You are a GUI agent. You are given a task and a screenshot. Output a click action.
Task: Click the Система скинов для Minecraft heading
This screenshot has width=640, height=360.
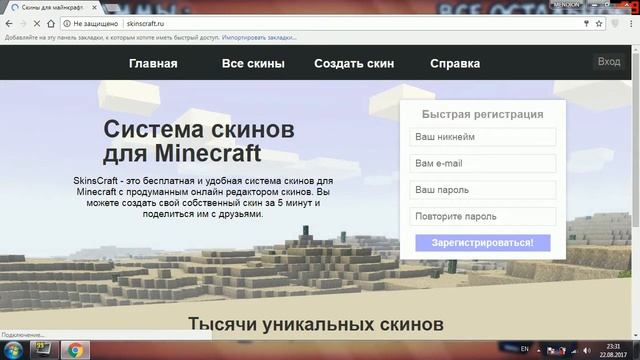click(x=199, y=141)
